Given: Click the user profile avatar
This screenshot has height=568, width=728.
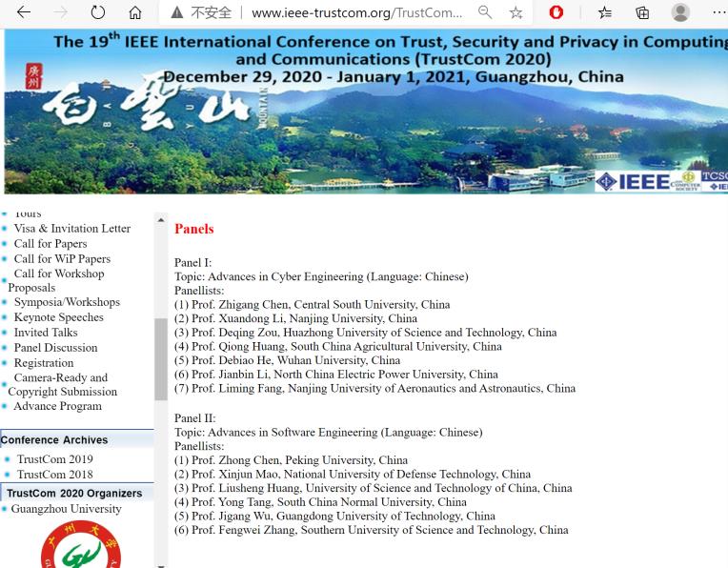Looking at the screenshot, I should click(680, 12).
